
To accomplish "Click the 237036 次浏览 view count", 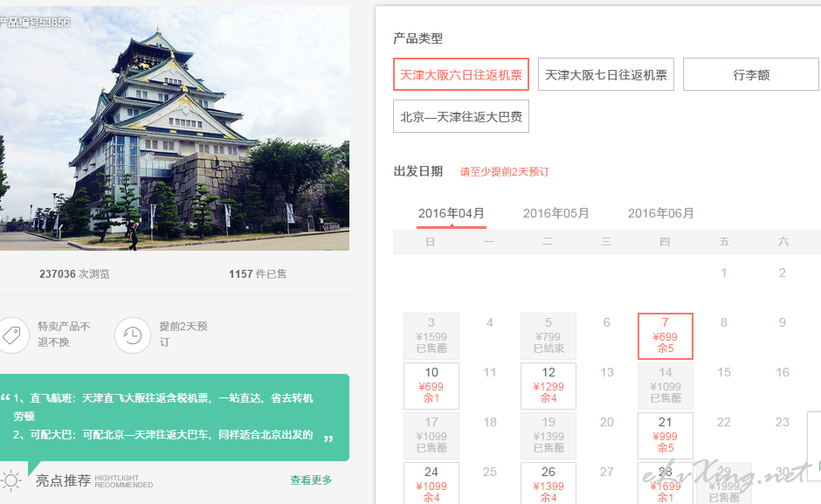I will tap(74, 274).
